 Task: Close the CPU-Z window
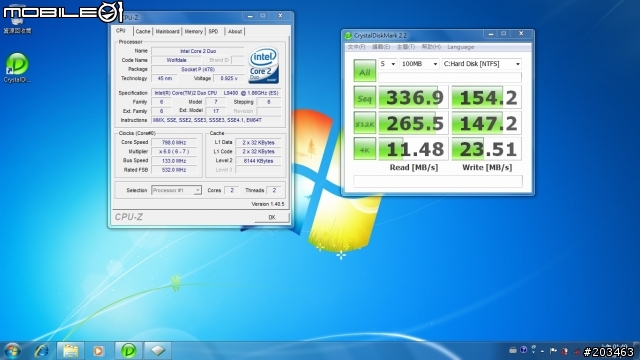(x=280, y=16)
